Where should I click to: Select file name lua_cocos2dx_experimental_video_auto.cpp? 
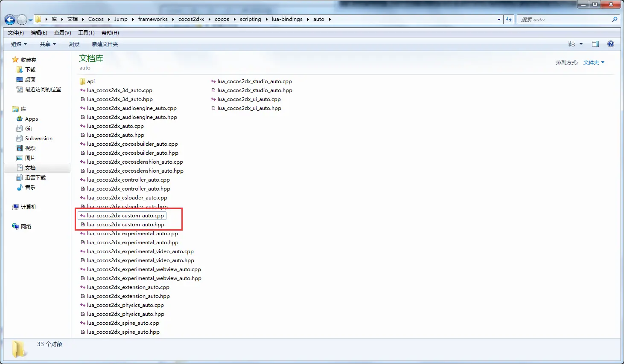[140, 251]
